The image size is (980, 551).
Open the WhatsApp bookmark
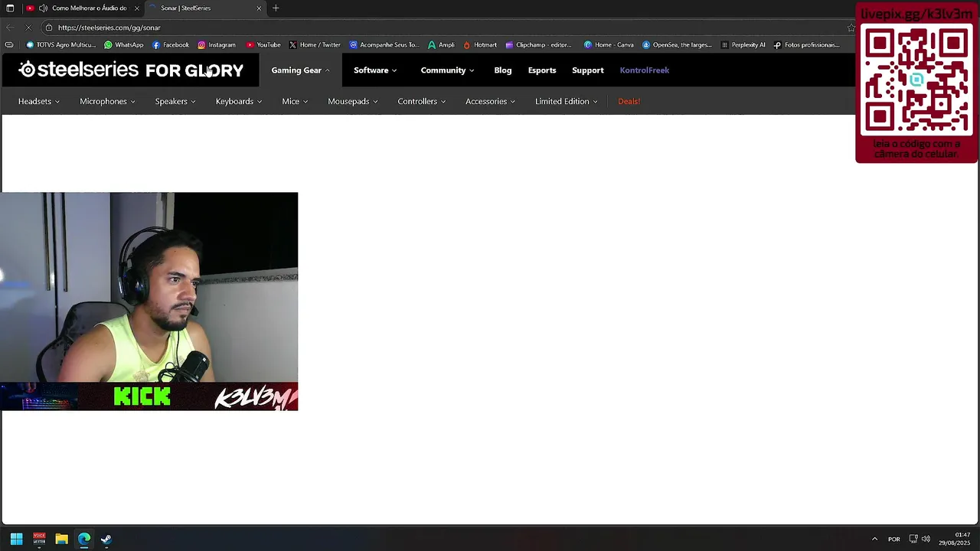[124, 44]
